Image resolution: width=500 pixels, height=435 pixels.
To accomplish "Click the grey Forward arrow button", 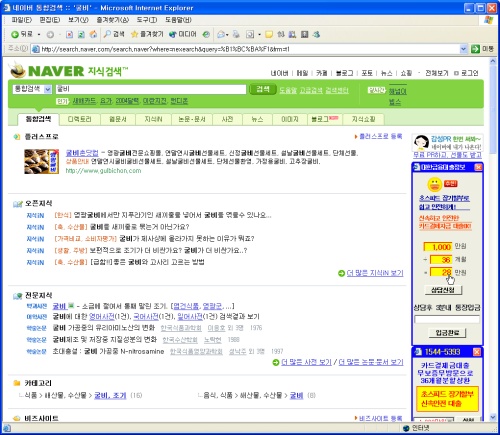I will click(50, 34).
